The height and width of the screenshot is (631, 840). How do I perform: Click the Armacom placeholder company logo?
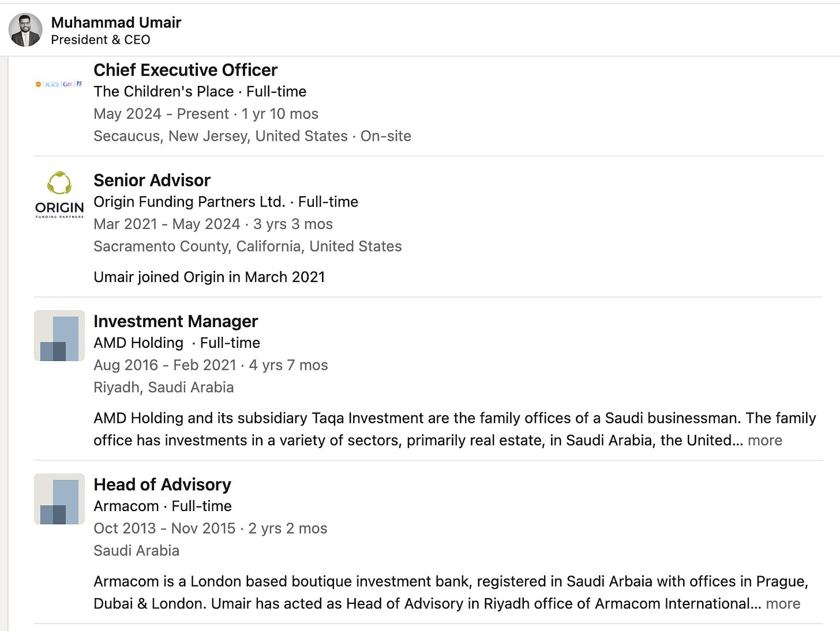tap(59, 499)
